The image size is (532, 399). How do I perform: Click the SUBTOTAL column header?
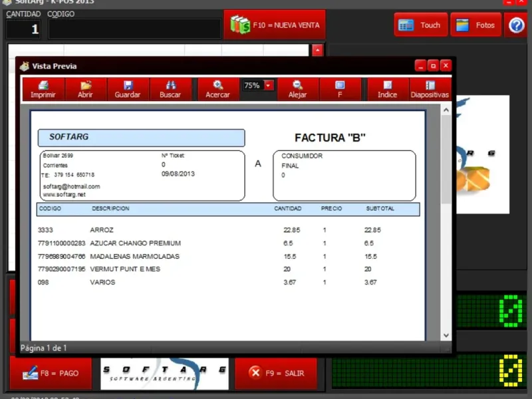tap(380, 208)
